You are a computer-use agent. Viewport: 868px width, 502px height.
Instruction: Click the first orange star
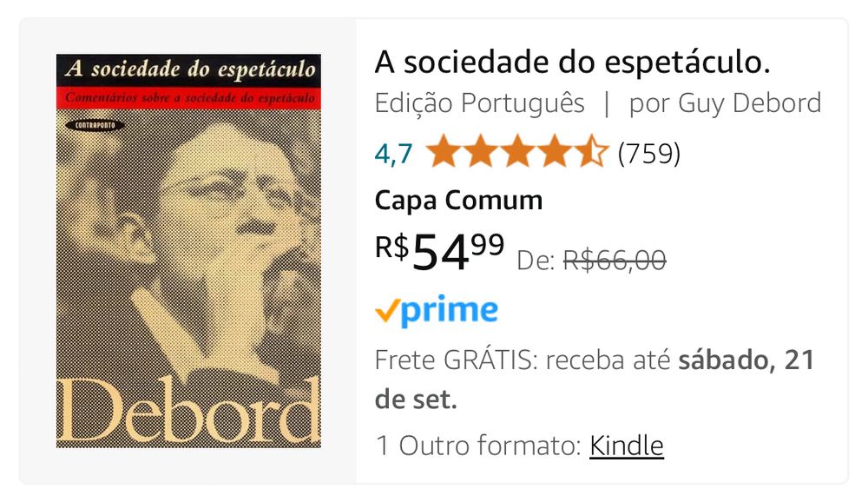[444, 151]
